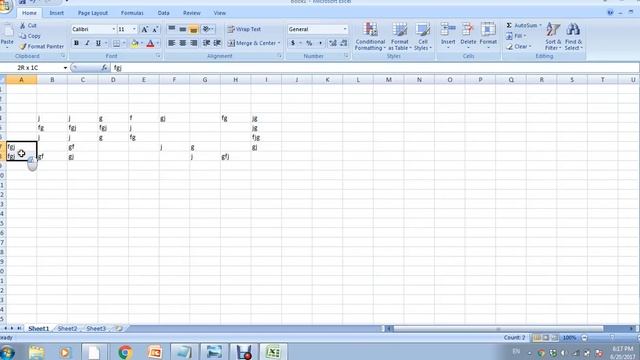Apply the red font color
The height and width of the screenshot is (360, 640).
pos(150,43)
